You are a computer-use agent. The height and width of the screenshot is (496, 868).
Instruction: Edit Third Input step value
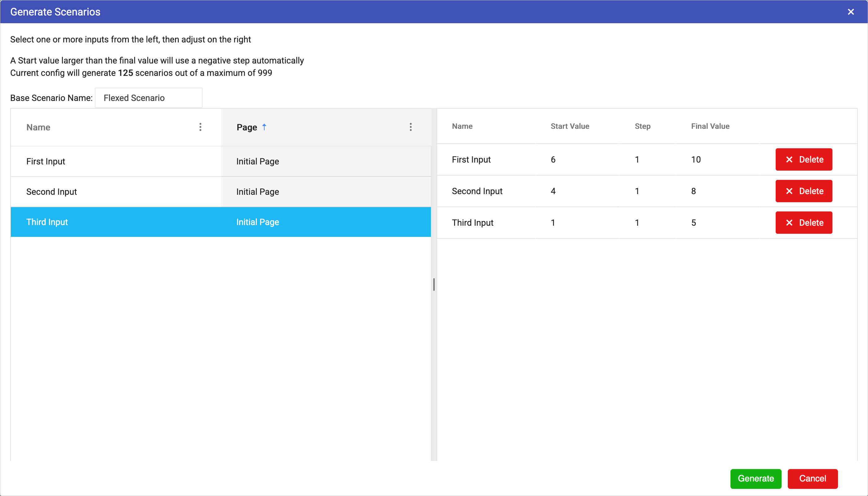pyautogui.click(x=637, y=223)
